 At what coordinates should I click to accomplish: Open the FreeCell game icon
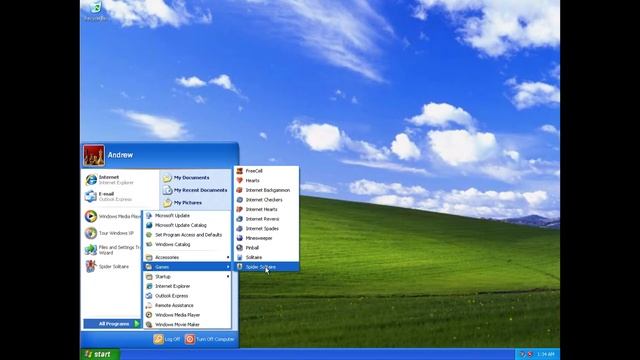click(240, 171)
